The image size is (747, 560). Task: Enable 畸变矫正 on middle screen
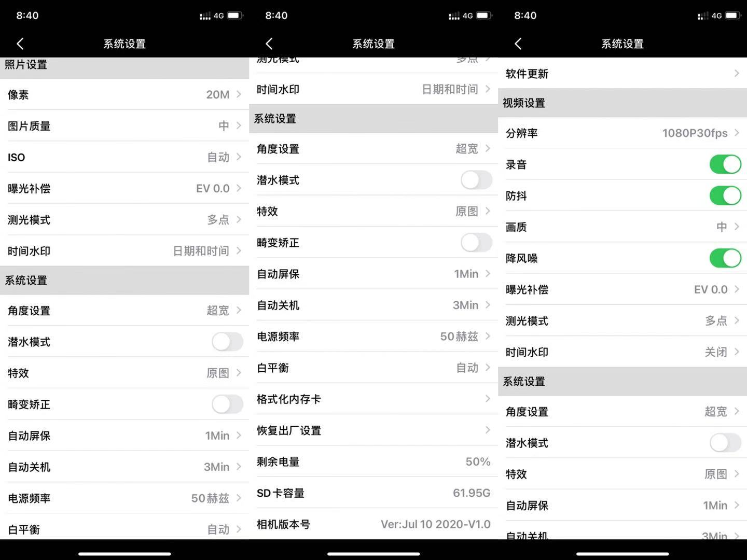pyautogui.click(x=476, y=243)
